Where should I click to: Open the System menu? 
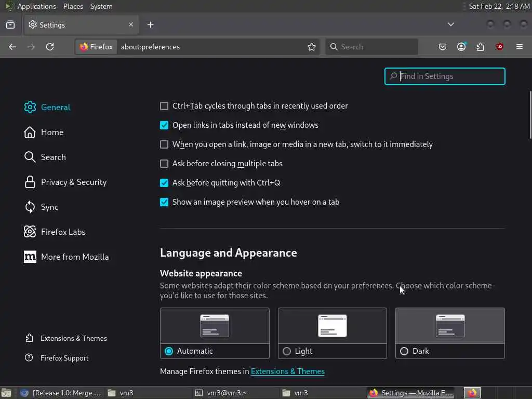[101, 6]
